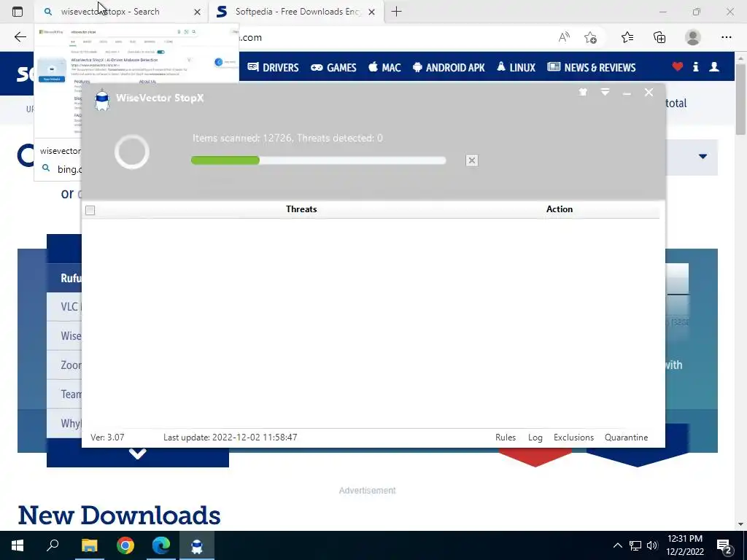The image size is (747, 560).
Task: Open File Explorer from taskbar
Action: pyautogui.click(x=89, y=545)
